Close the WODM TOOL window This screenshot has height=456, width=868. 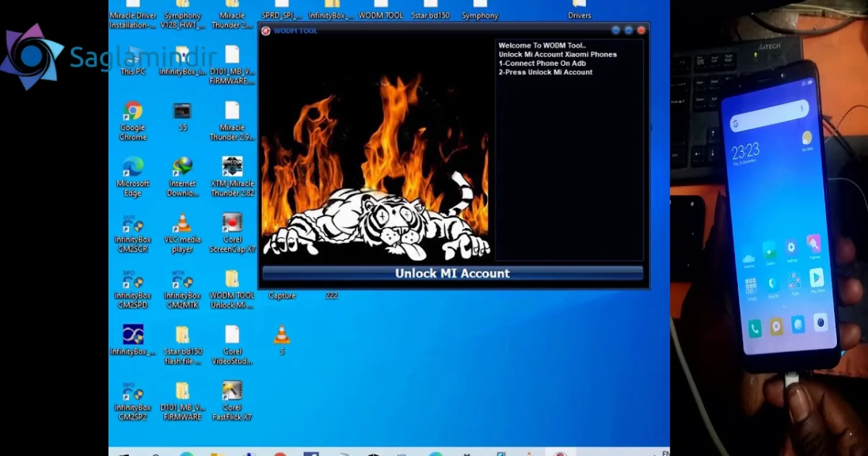641,30
